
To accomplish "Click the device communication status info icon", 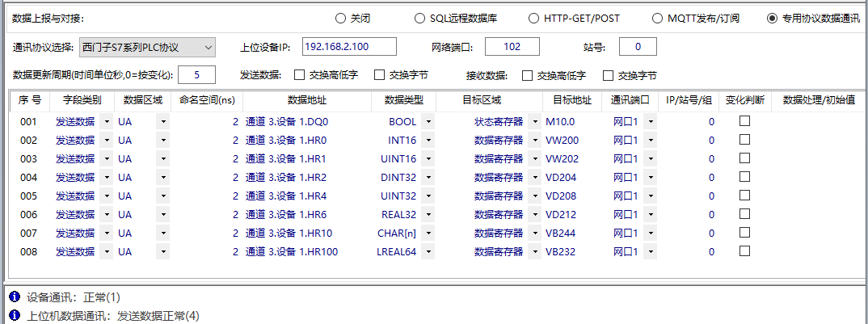I will click(14, 297).
